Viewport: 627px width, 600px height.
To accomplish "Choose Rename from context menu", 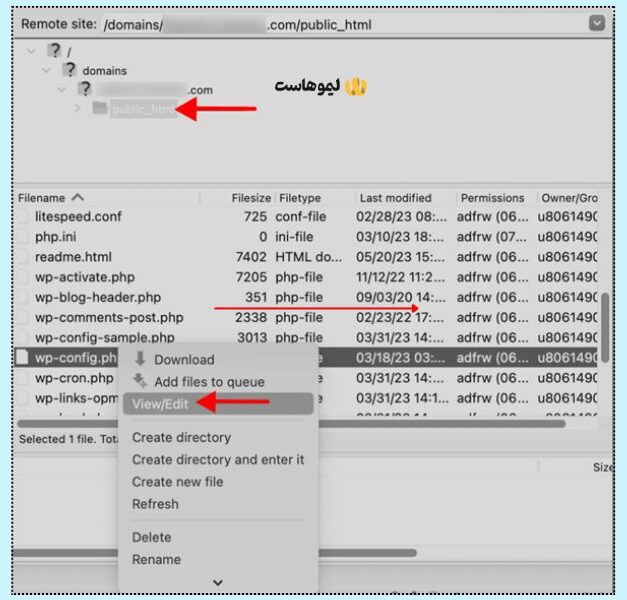I will pyautogui.click(x=218, y=559).
